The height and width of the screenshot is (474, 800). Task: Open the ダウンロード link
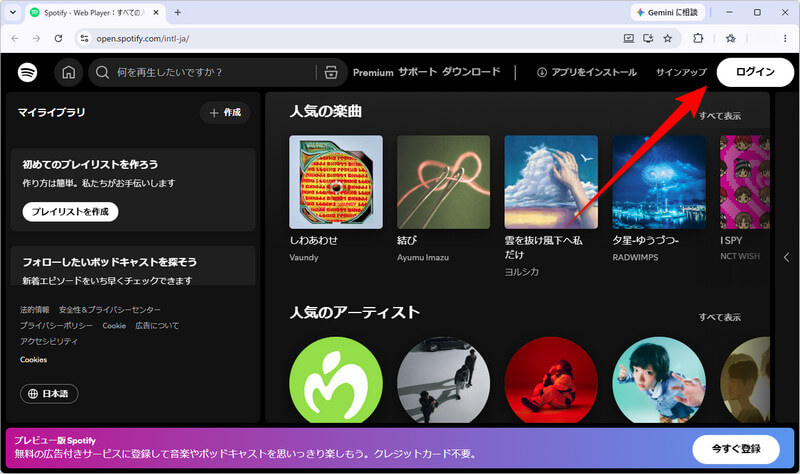pyautogui.click(x=471, y=72)
